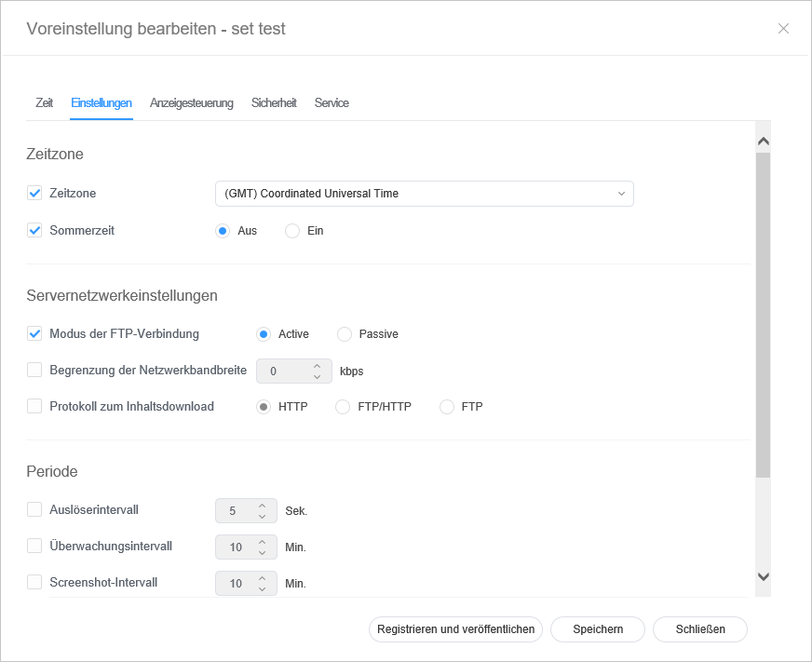This screenshot has height=662, width=812.
Task: Select the Passive FTP connection mode
Action: (345, 334)
